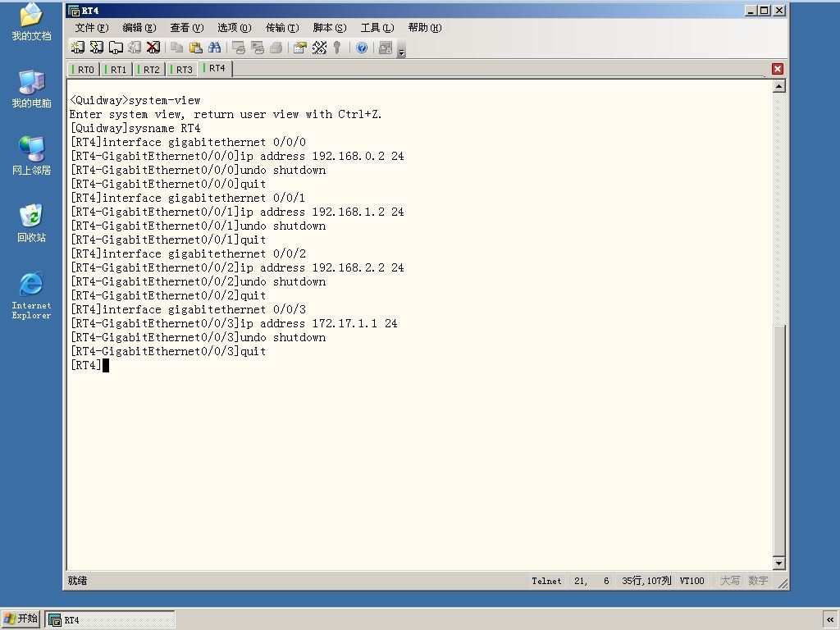Image resolution: width=840 pixels, height=630 pixels.
Task: Switch to the RT1 session tab
Action: coord(116,70)
